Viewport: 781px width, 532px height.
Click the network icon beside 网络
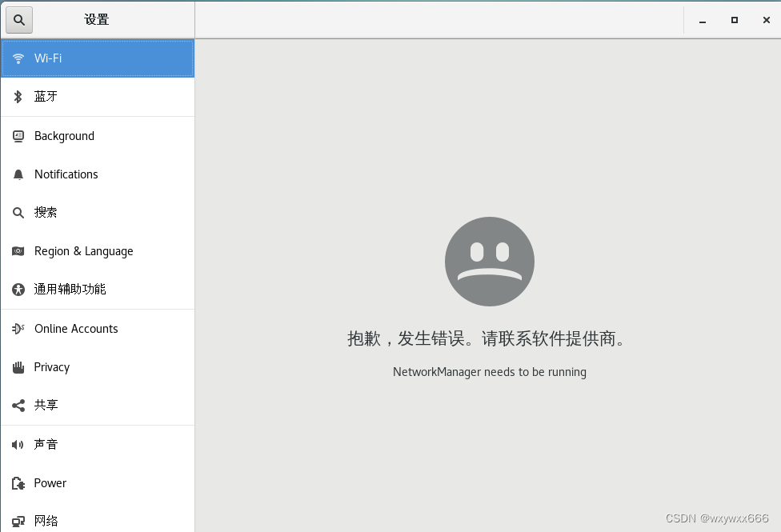[18, 522]
